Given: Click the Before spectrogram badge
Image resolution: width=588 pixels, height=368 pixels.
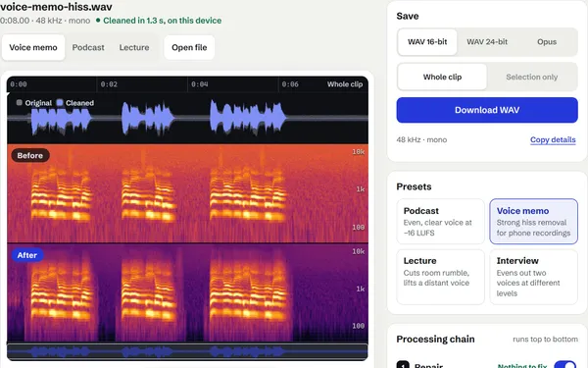Looking at the screenshot, I should [x=30, y=155].
